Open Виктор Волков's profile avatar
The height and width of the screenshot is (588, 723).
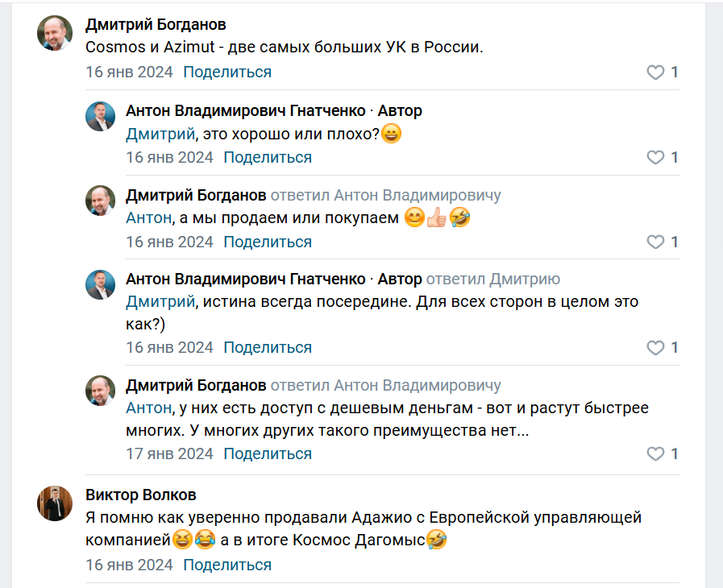tap(55, 504)
